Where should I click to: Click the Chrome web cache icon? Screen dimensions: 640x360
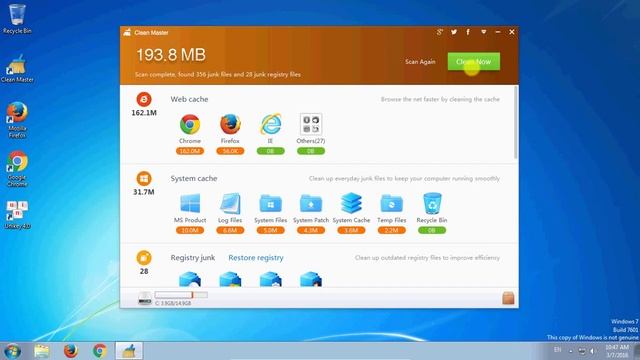[190, 124]
